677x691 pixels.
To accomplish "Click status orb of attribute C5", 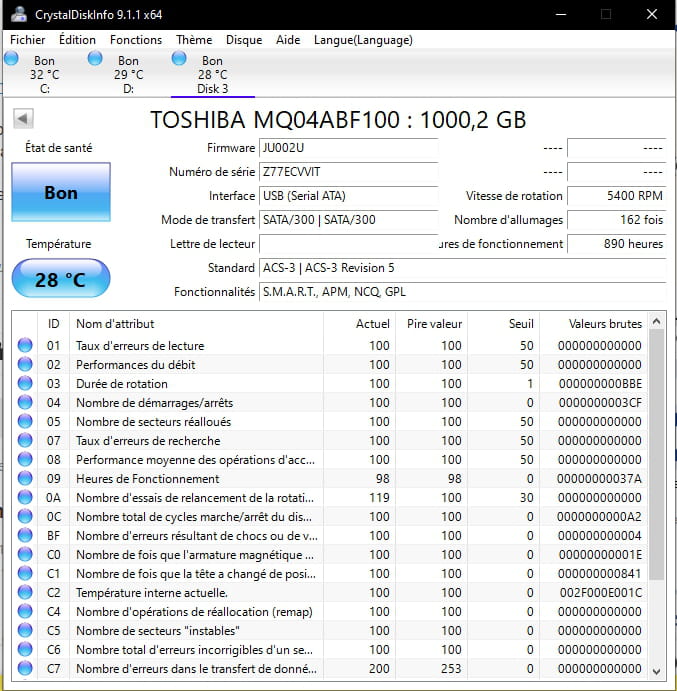I will [25, 630].
